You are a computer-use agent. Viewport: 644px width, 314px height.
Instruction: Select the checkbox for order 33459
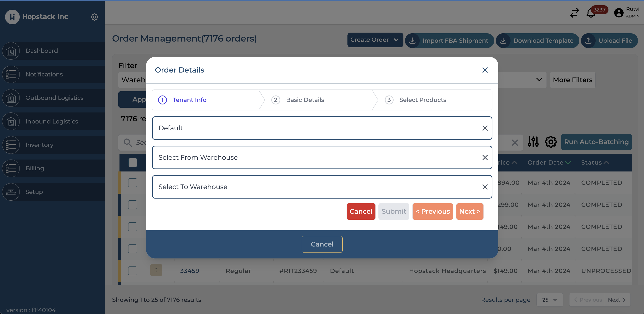pyautogui.click(x=133, y=271)
